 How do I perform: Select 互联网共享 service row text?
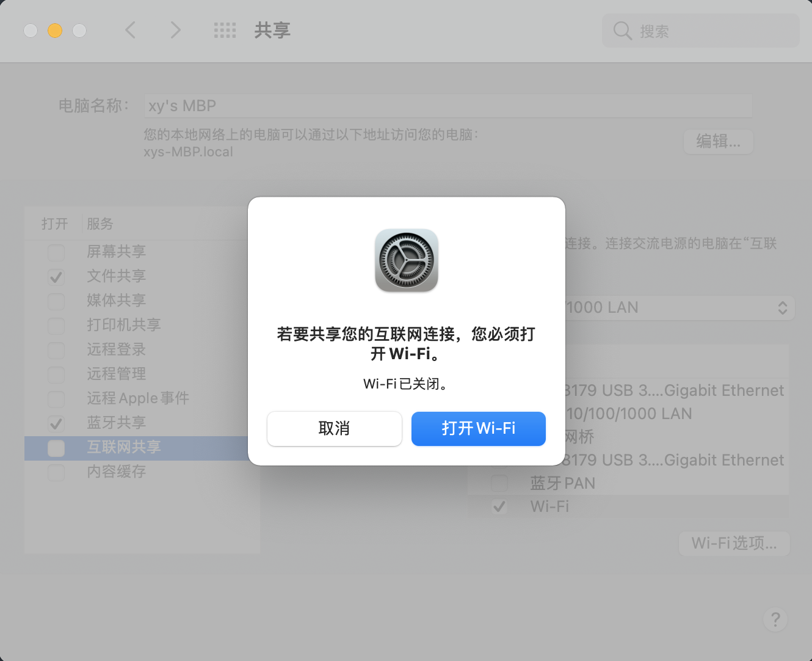[x=123, y=447]
